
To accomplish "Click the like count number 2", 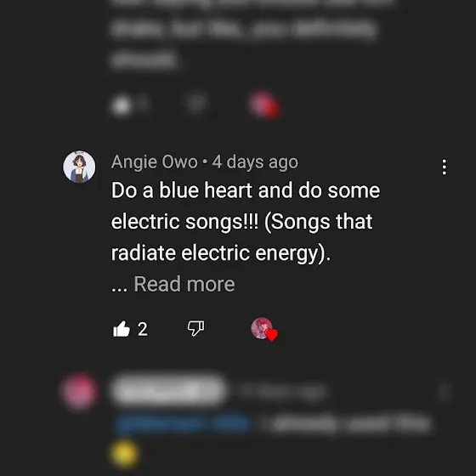I will [143, 329].
